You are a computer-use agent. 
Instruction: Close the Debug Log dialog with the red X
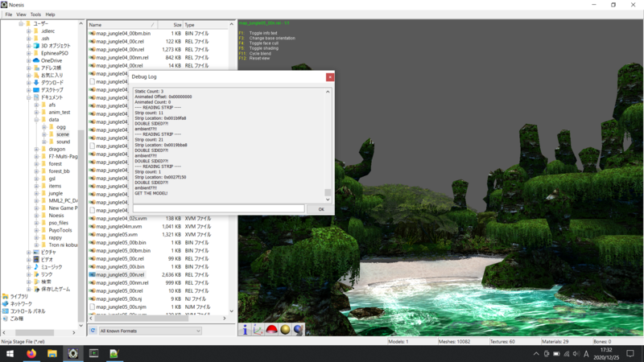coord(330,76)
